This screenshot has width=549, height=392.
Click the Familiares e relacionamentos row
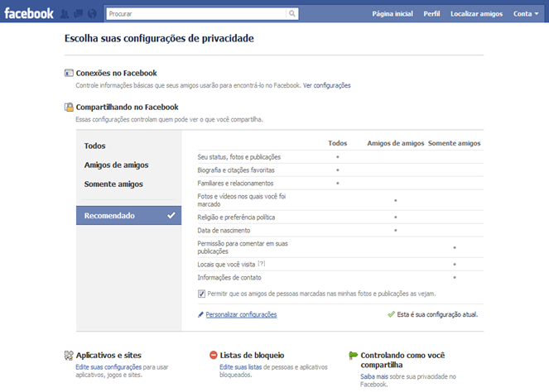click(340, 184)
